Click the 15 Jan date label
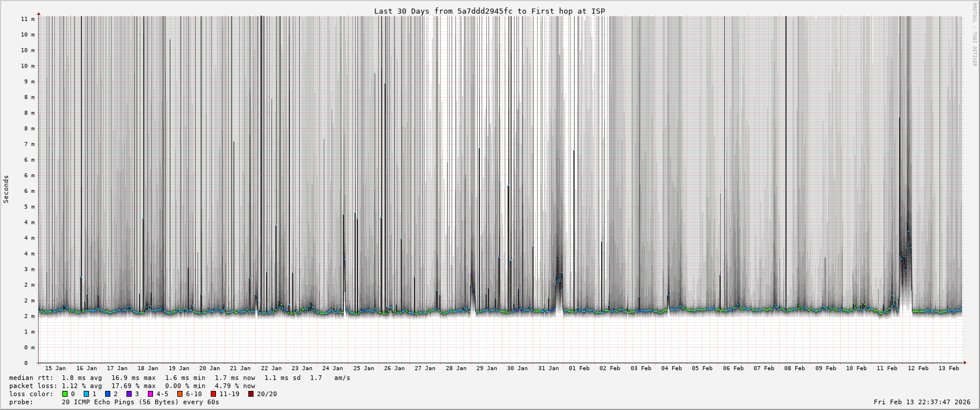The width and height of the screenshot is (980, 410). 55,368
